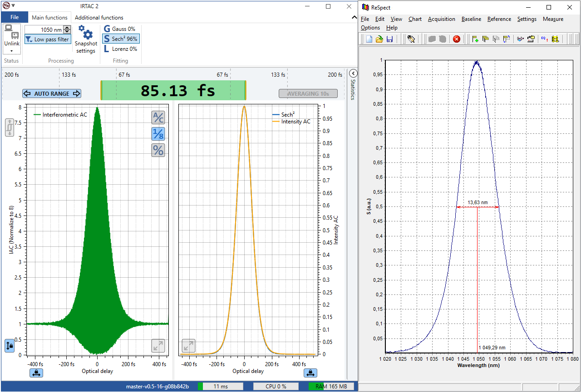Select Gauss fitting option
The image size is (581, 392).
pyautogui.click(x=120, y=29)
